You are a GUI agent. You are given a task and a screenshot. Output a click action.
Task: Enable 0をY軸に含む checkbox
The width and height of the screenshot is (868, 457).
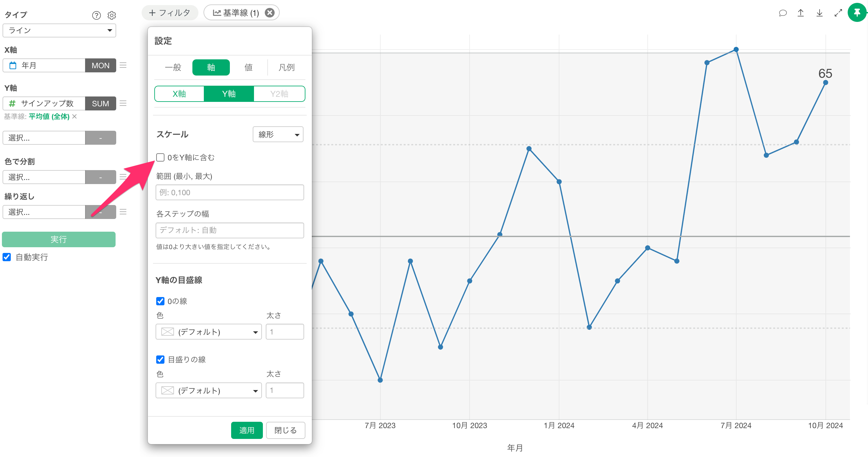pos(160,157)
